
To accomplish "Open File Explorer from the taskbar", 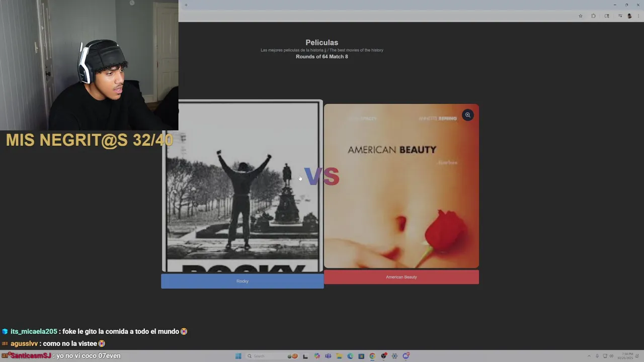I will [x=339, y=356].
